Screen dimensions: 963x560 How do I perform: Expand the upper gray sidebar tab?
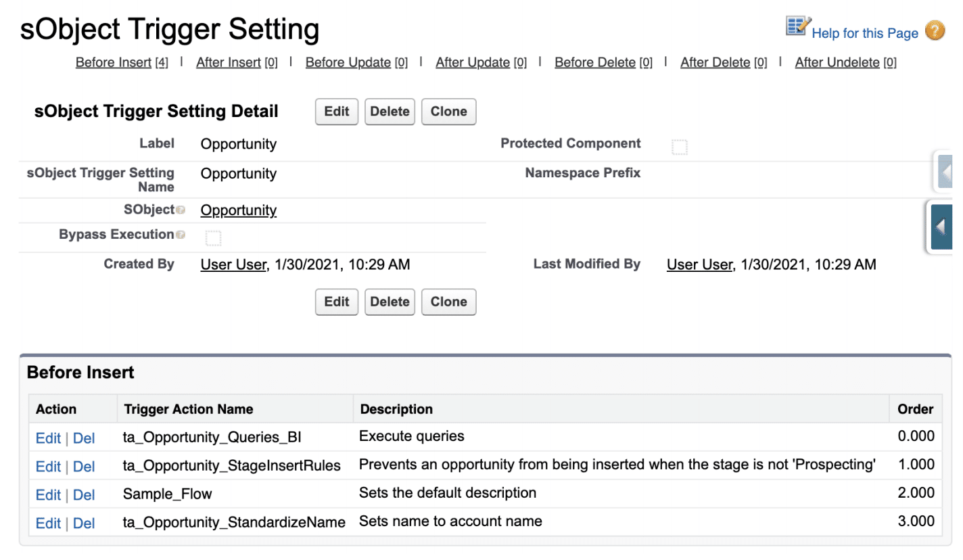pyautogui.click(x=945, y=171)
